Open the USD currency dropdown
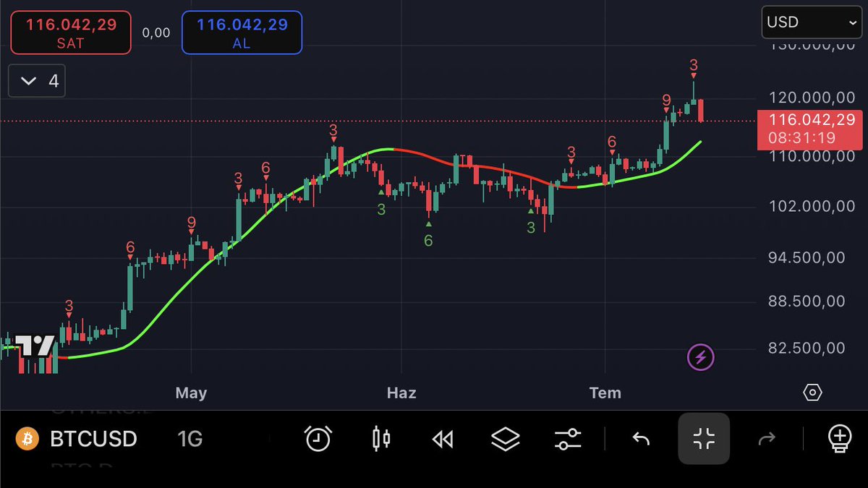Screen dimensions: 868x488 point(810,22)
